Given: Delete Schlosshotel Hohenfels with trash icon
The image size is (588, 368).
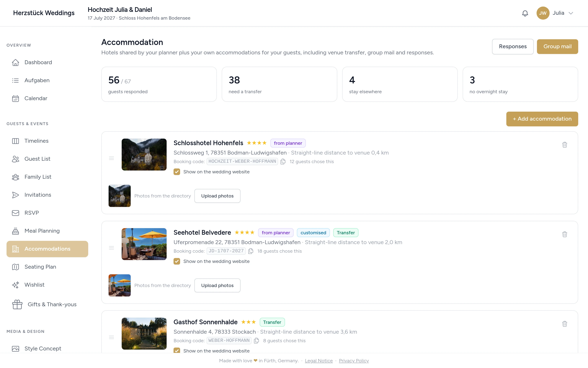Looking at the screenshot, I should [565, 145].
